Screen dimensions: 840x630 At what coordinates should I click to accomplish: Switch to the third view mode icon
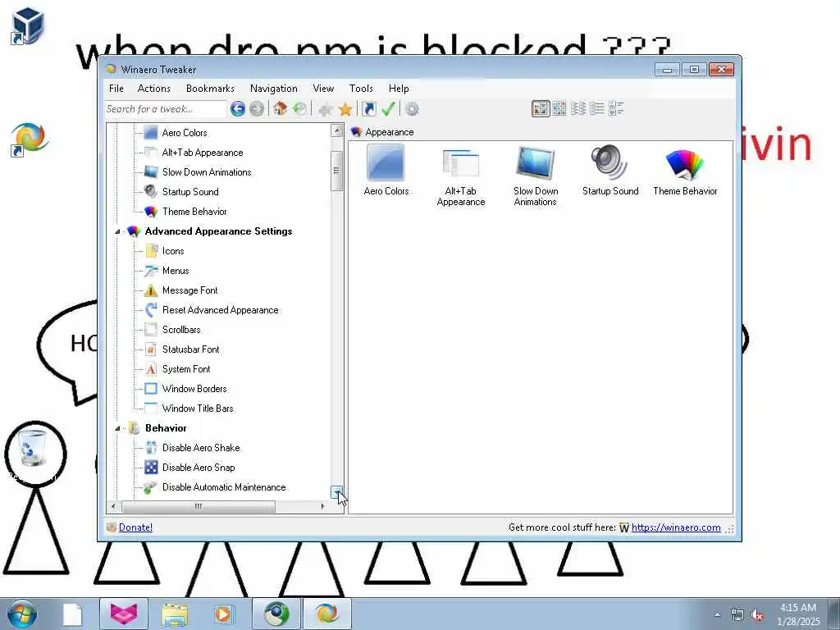(x=578, y=109)
